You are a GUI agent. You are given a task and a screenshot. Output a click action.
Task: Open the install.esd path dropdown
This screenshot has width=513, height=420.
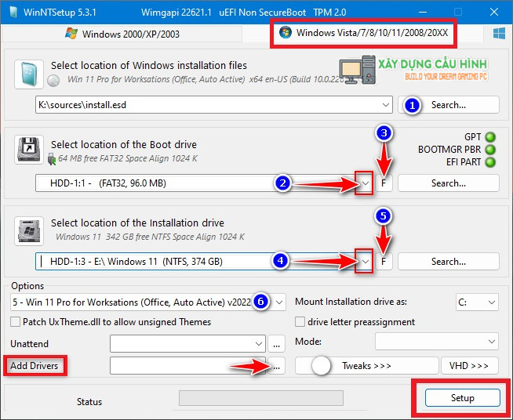pyautogui.click(x=385, y=105)
